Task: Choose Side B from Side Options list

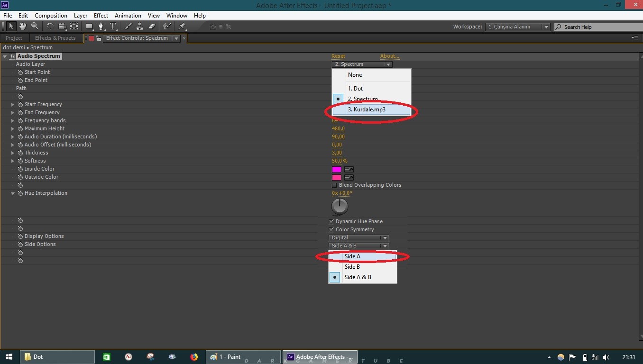Action: [x=363, y=267]
